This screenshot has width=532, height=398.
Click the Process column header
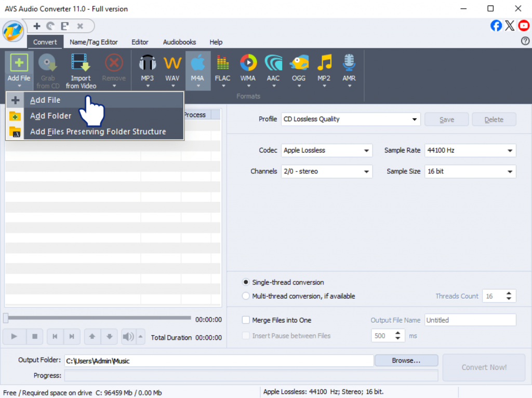tap(196, 115)
